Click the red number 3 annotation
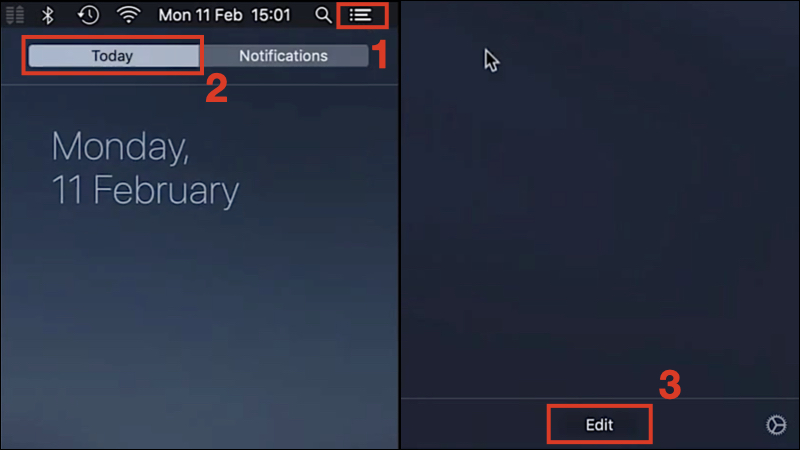 pyautogui.click(x=670, y=385)
